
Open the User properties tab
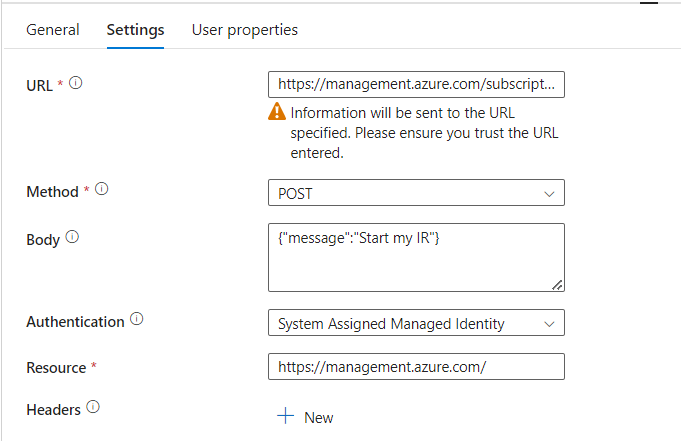pyautogui.click(x=244, y=30)
